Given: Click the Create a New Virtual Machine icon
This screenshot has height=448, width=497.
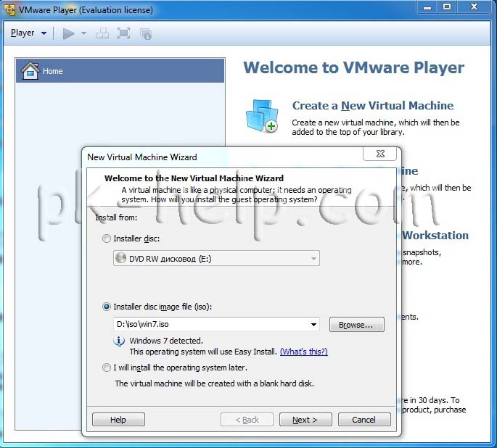Looking at the screenshot, I should [x=262, y=116].
